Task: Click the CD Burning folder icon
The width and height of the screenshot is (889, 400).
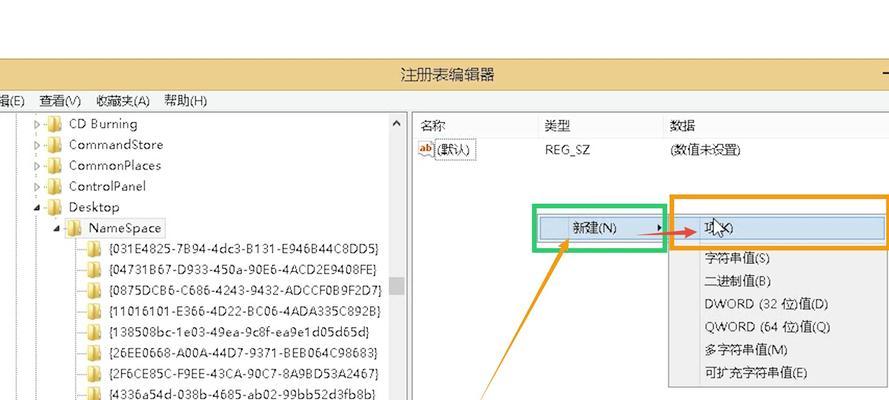Action: (54, 124)
